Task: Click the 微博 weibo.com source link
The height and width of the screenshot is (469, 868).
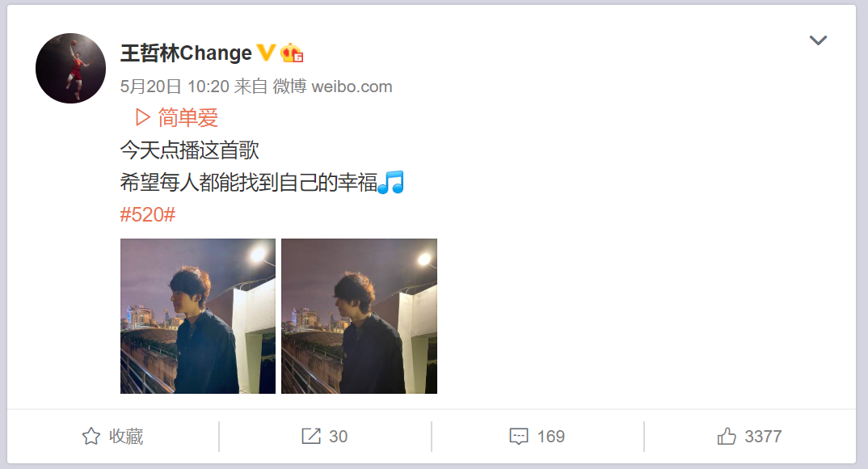Action: 332,87
